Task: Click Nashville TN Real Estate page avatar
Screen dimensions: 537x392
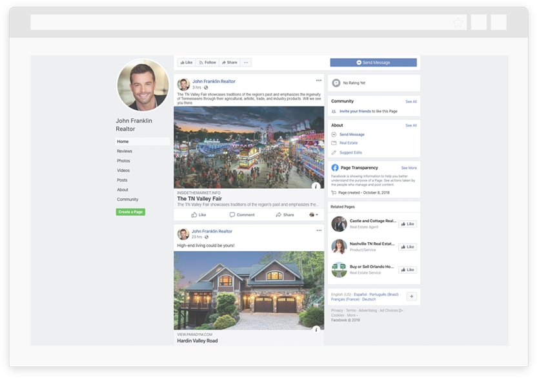Action: (339, 247)
